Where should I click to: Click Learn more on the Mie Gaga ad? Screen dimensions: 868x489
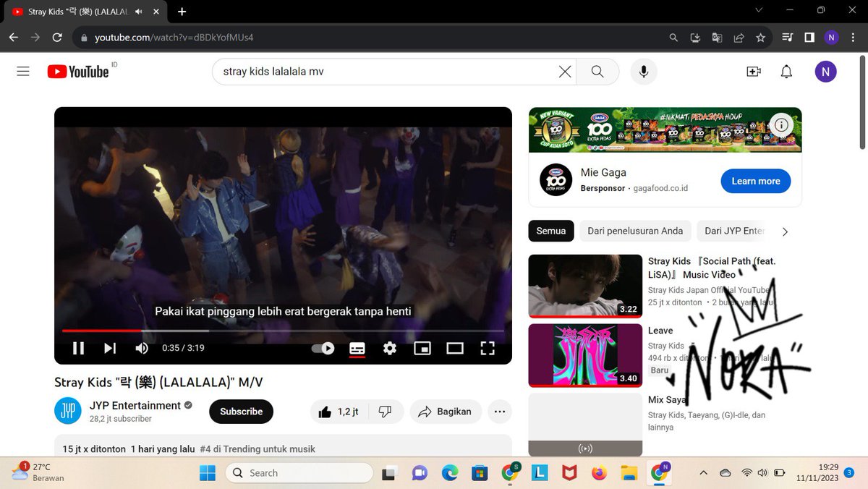(x=755, y=181)
